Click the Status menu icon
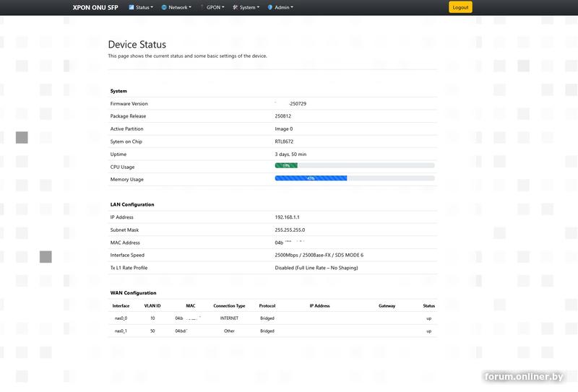The image size is (578, 392). tap(131, 7)
